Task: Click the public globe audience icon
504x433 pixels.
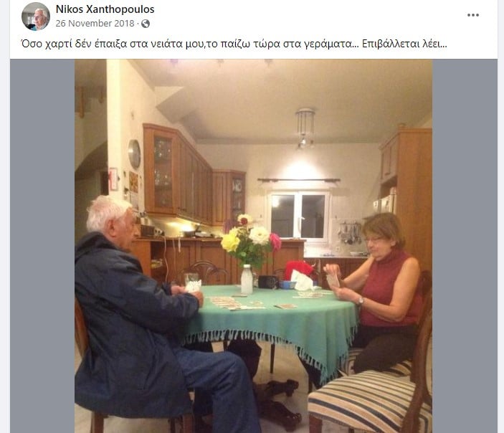Action: (146, 24)
